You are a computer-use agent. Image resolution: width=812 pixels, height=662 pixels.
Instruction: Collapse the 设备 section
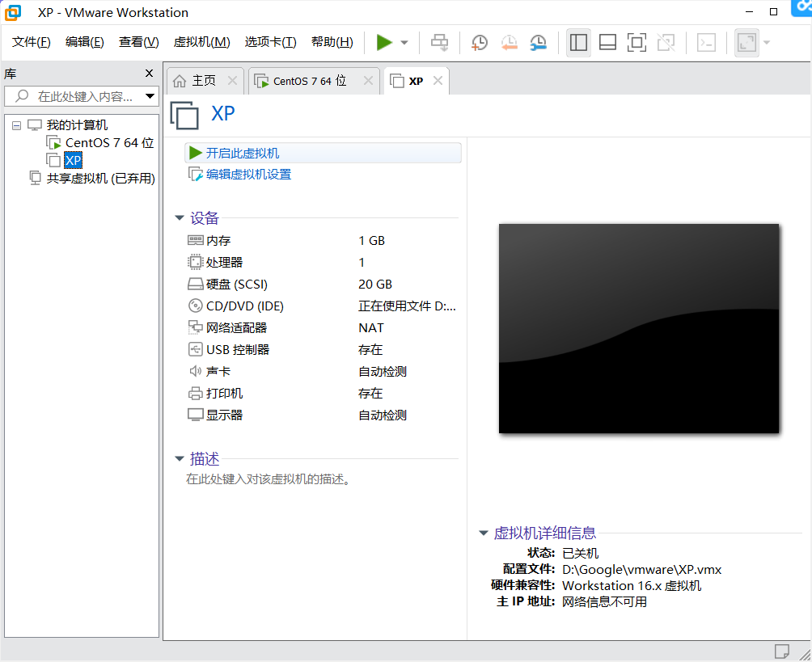(x=180, y=218)
